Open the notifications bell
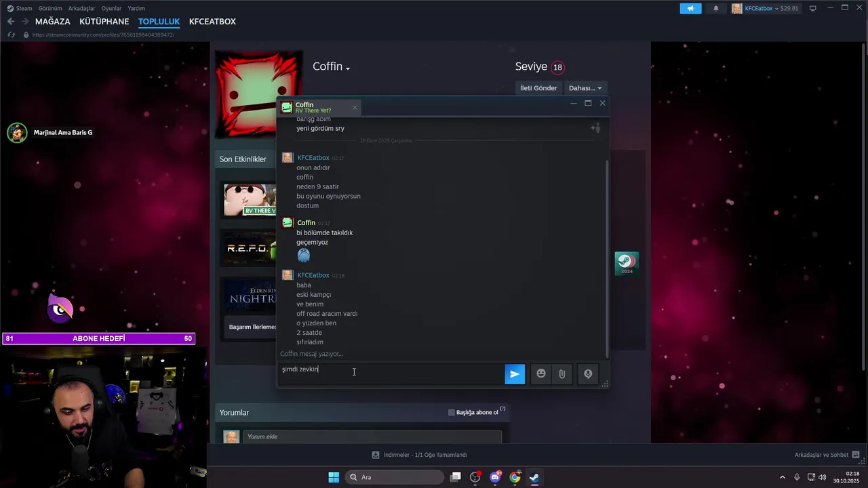 (x=716, y=8)
